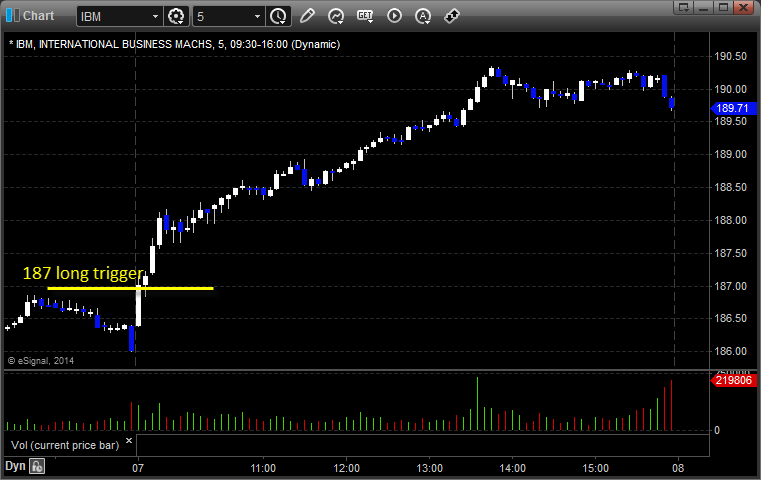Click the 188.00 price axis label
The image size is (761, 480).
pos(730,220)
